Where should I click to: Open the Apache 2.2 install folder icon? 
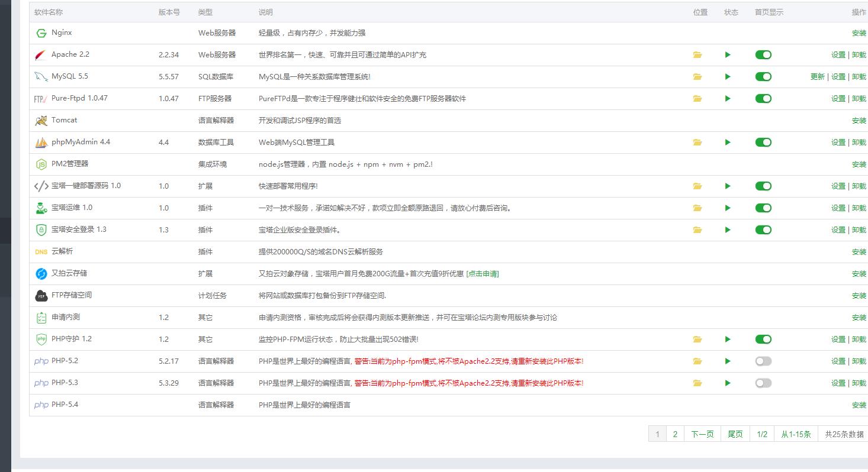click(697, 55)
